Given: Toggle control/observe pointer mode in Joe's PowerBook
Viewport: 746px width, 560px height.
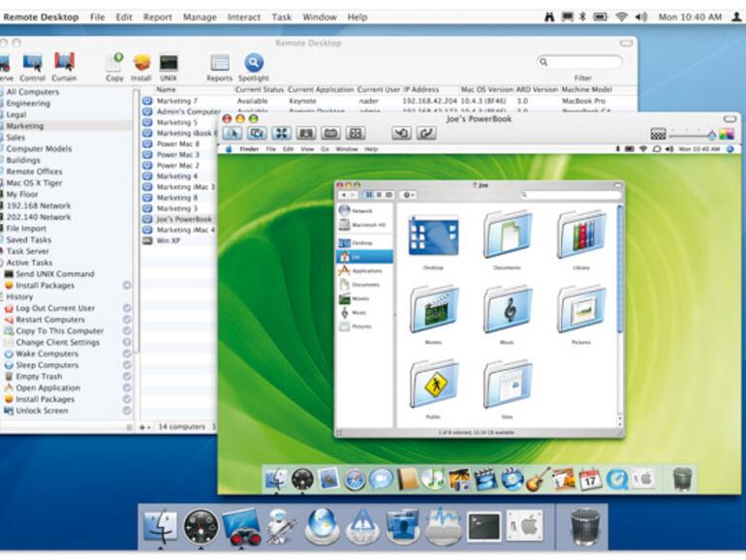Looking at the screenshot, I should 233,133.
